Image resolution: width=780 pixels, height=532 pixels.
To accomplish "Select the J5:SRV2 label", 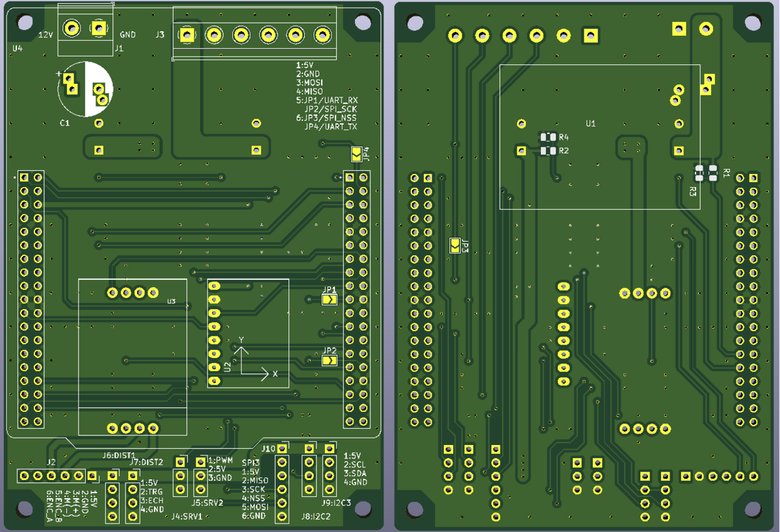I will (207, 503).
